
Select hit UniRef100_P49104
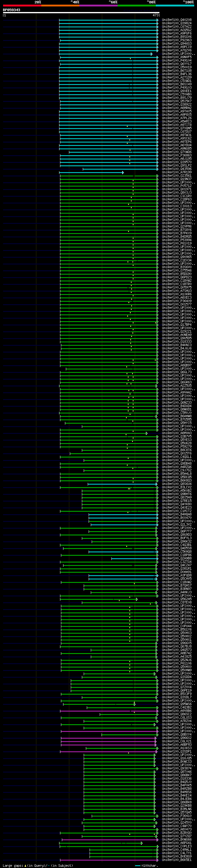(x=177, y=61)
